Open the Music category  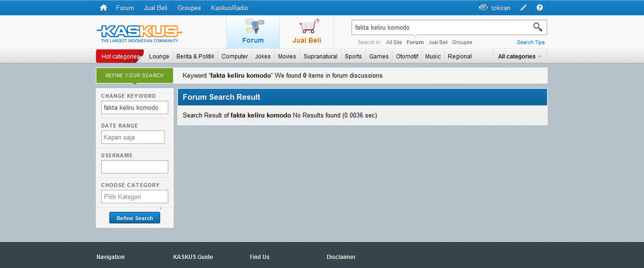pyautogui.click(x=433, y=56)
